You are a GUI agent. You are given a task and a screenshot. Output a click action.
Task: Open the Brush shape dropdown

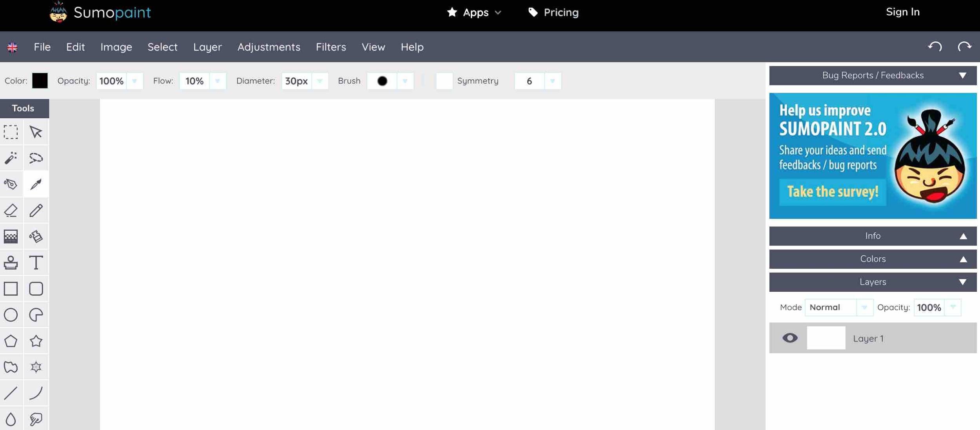405,81
